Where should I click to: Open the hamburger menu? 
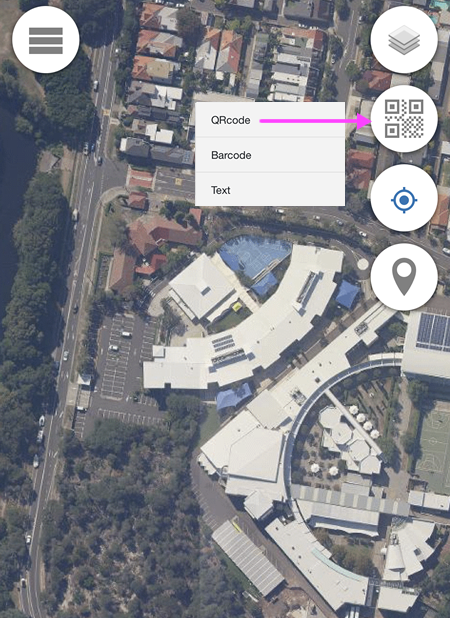[46, 40]
